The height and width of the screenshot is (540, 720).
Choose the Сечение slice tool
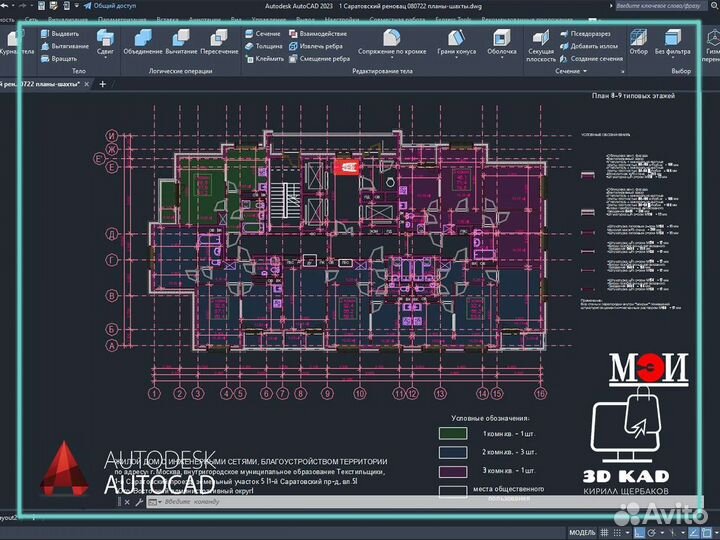pos(263,34)
